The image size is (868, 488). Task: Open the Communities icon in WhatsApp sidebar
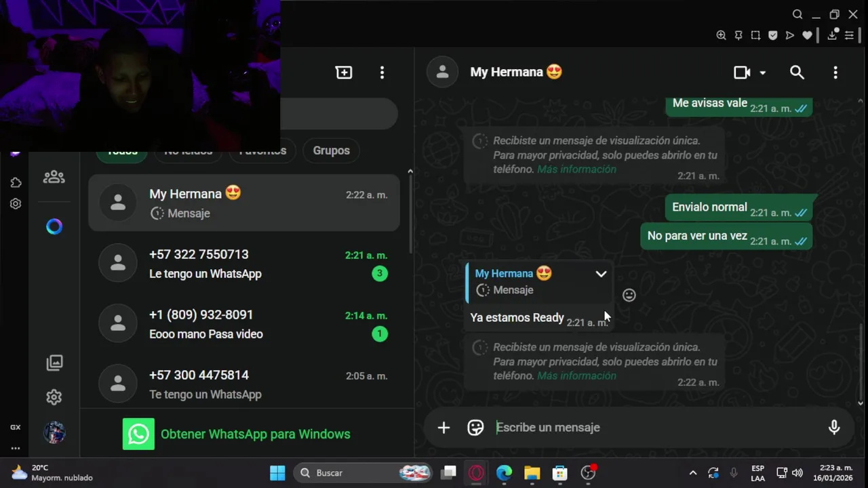54,177
